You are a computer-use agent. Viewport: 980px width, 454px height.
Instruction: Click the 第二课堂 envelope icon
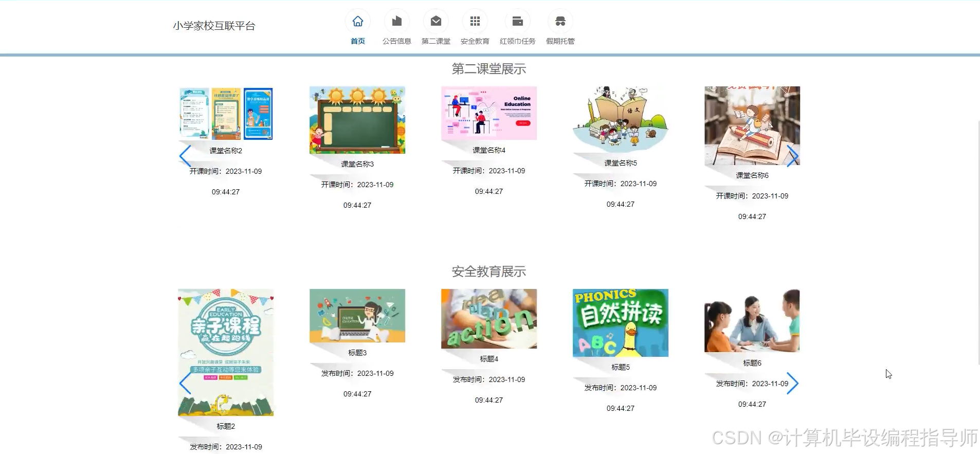[x=436, y=22]
